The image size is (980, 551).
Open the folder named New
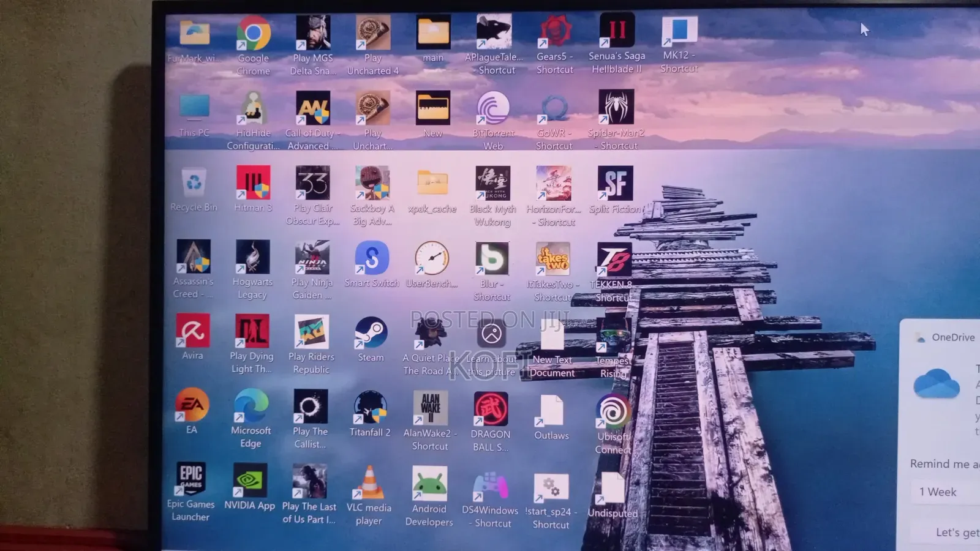click(x=433, y=108)
